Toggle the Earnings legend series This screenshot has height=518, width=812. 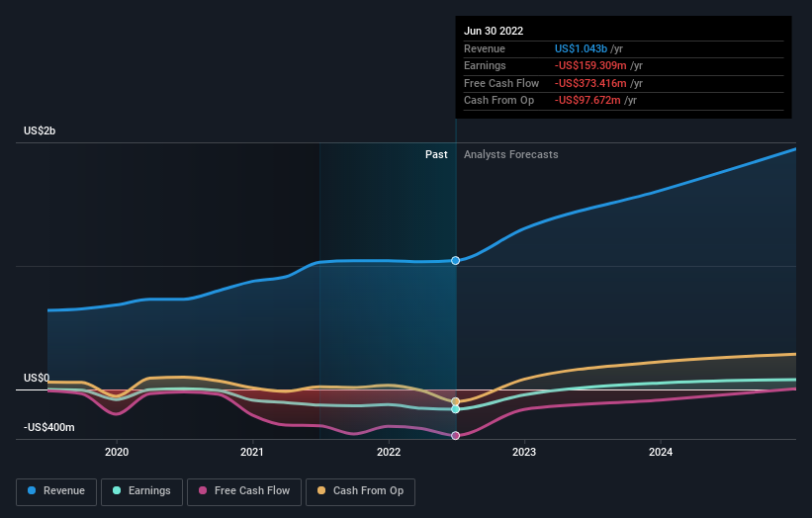click(x=141, y=491)
